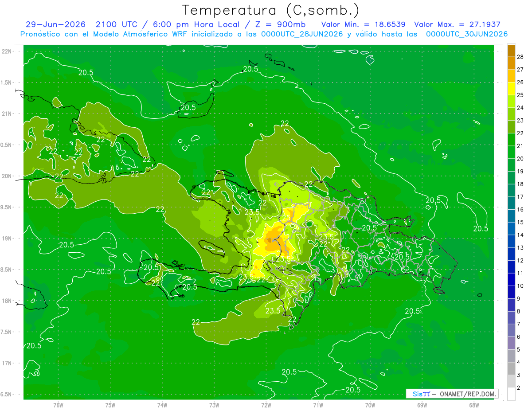Click the '74W' longitude axis label
The image size is (532, 411).
pos(162,405)
